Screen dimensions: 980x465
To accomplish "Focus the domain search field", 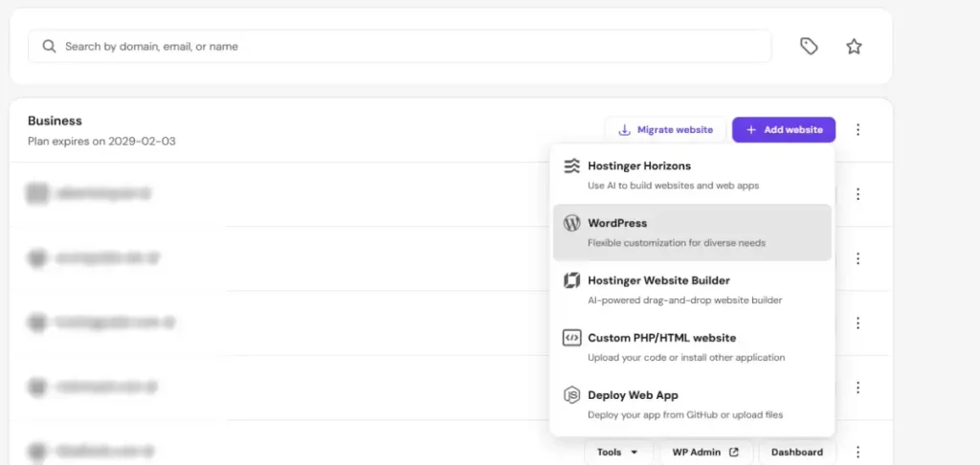I will [x=399, y=46].
